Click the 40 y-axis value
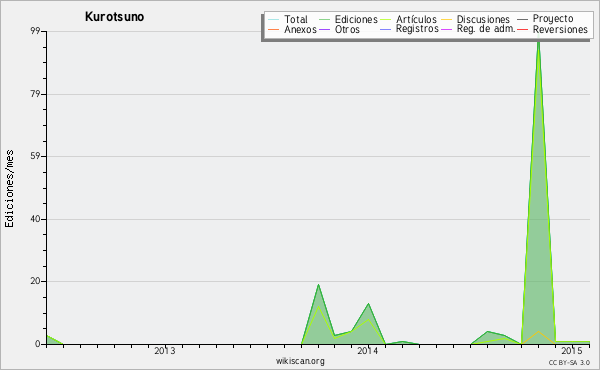The width and height of the screenshot is (600, 370). pyautogui.click(x=36, y=219)
